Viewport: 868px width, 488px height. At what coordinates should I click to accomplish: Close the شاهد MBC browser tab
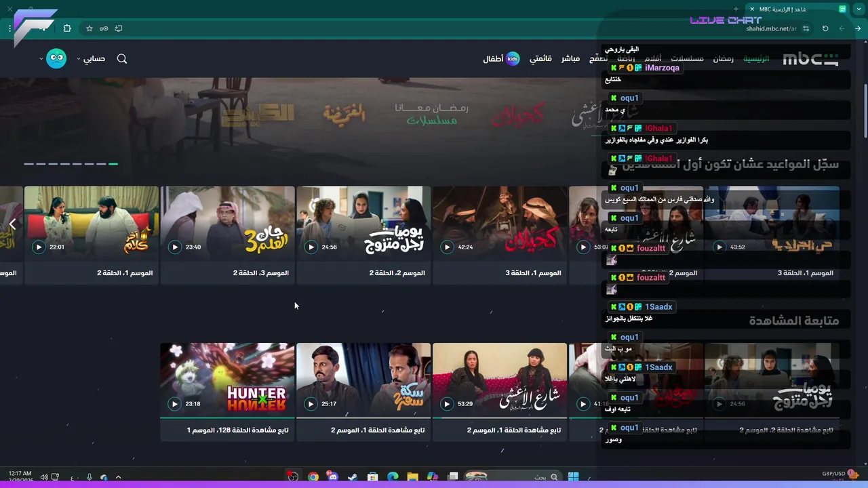pos(752,9)
